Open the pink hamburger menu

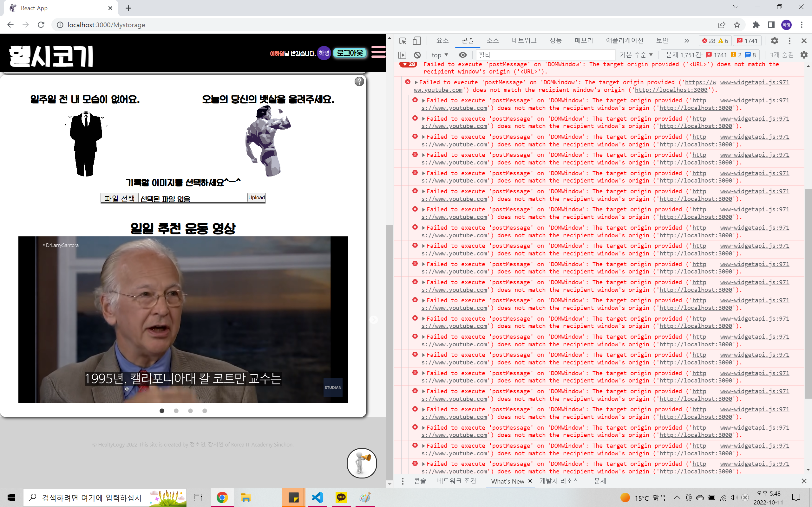[378, 52]
